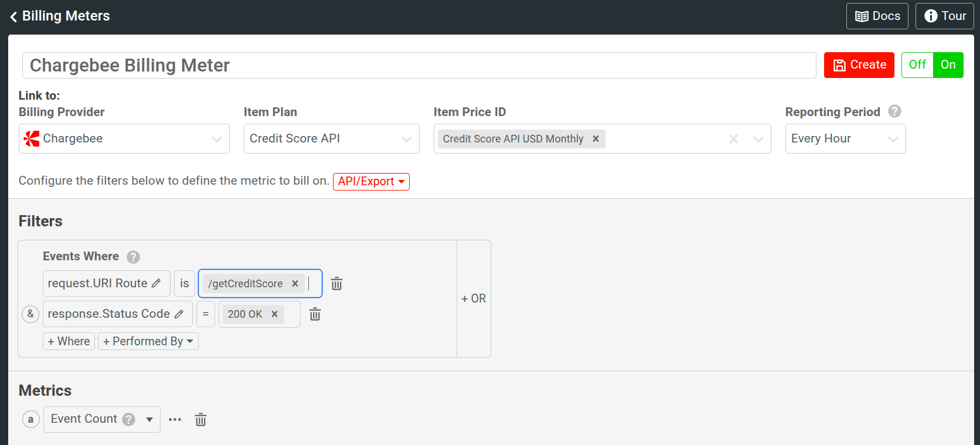The height and width of the screenshot is (445, 980).
Task: Remove Credit Score API USD Monthly tag
Action: pos(596,139)
